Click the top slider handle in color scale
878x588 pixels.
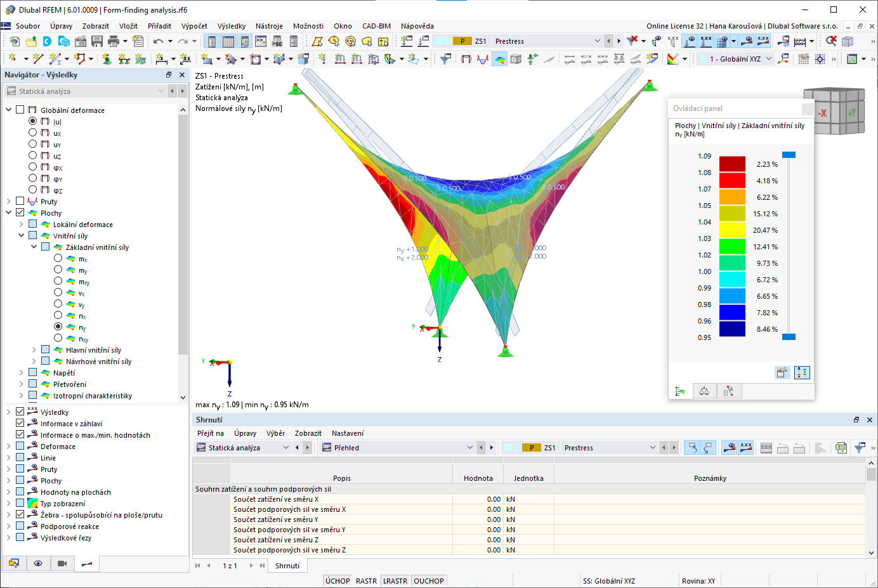[789, 155]
